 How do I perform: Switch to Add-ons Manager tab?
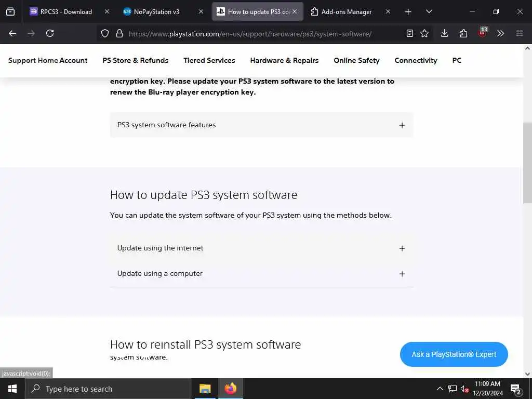pos(347,11)
